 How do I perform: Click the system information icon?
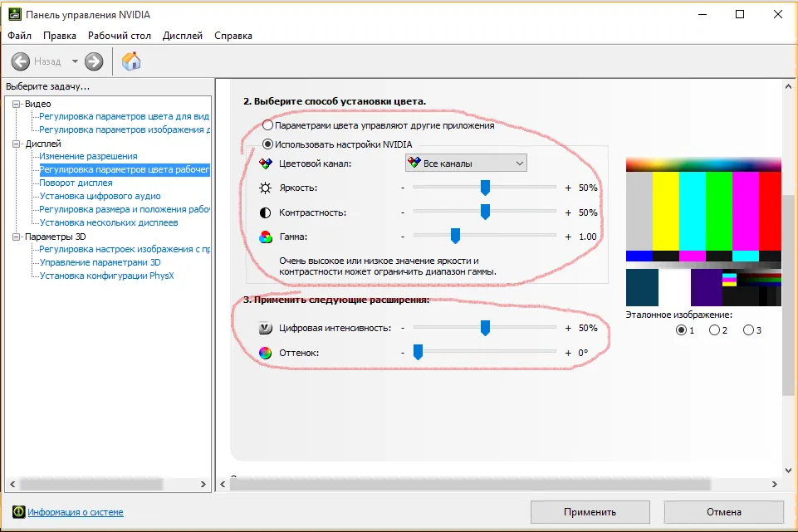(x=19, y=511)
